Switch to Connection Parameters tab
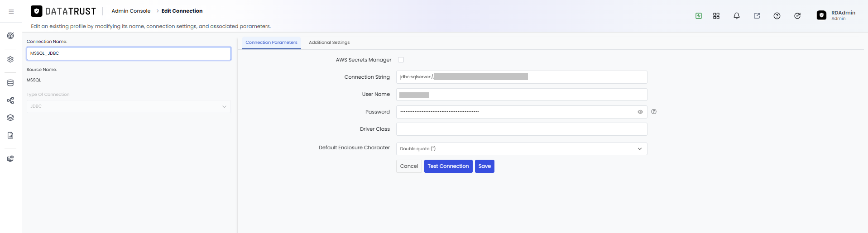The image size is (868, 233). [271, 43]
